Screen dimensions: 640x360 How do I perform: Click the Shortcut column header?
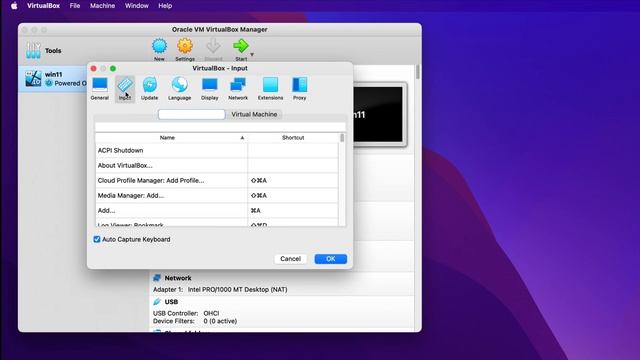(293, 138)
